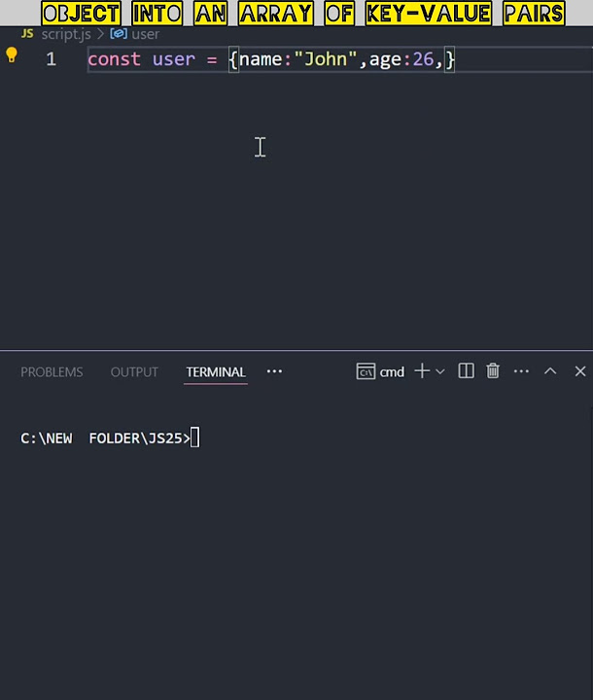Click the cmd terminal profile icon

click(x=366, y=371)
